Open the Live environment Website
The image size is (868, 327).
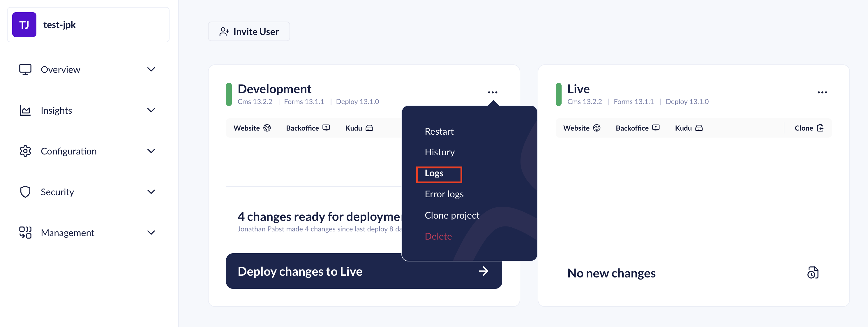pyautogui.click(x=581, y=128)
